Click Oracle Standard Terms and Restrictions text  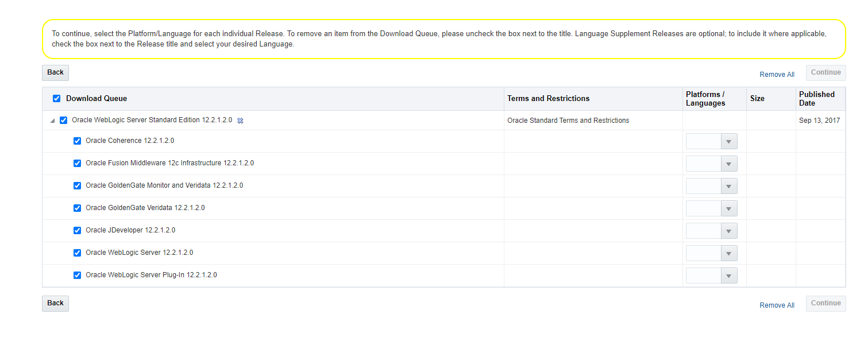(568, 121)
